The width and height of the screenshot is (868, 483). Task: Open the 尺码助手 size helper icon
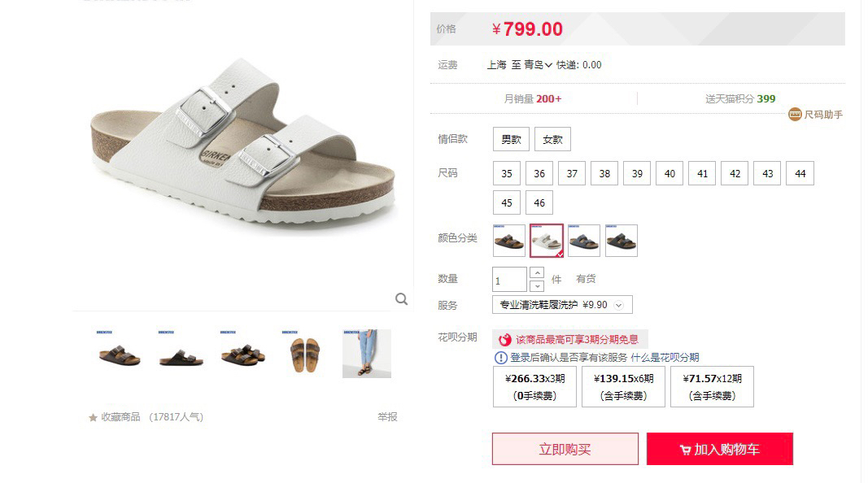(x=794, y=115)
